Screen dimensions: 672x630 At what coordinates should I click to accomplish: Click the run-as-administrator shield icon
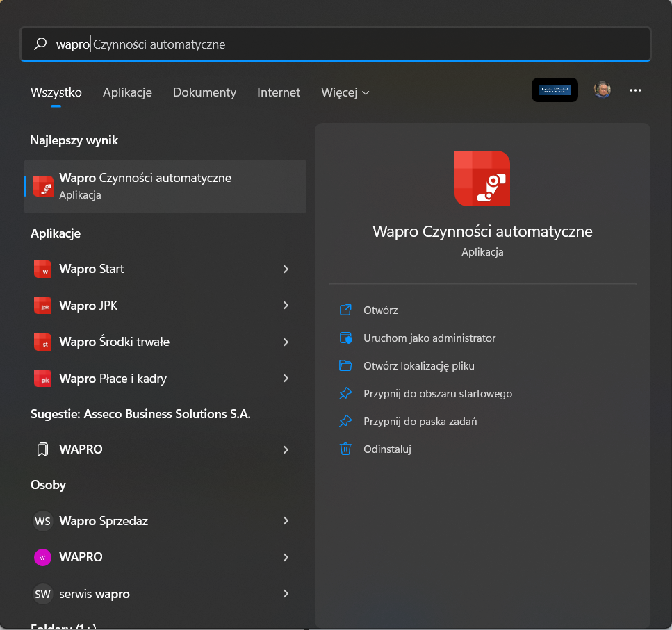click(x=345, y=338)
